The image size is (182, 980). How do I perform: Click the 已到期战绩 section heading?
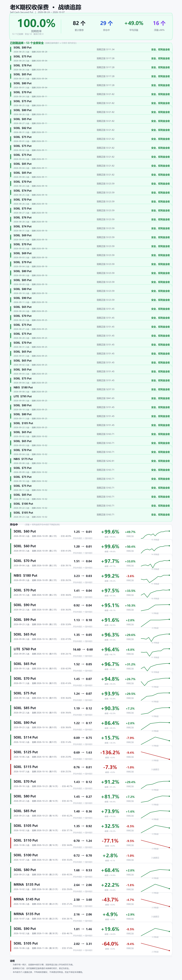pyautogui.click(x=27, y=43)
